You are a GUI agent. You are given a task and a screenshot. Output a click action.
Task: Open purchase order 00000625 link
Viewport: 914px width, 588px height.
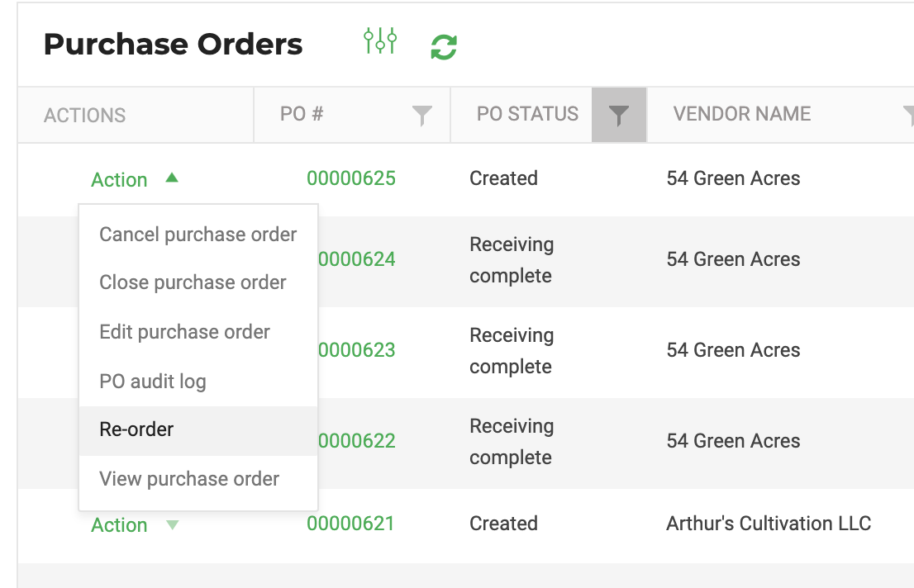[x=351, y=178]
